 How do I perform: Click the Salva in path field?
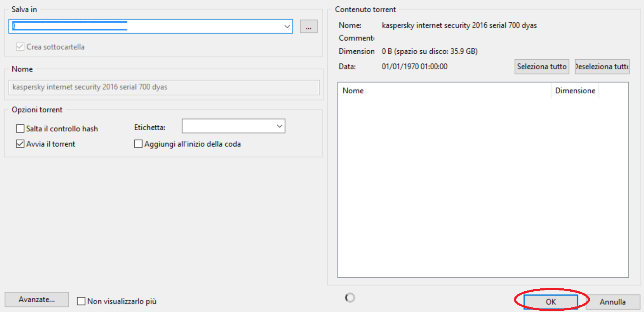(151, 26)
